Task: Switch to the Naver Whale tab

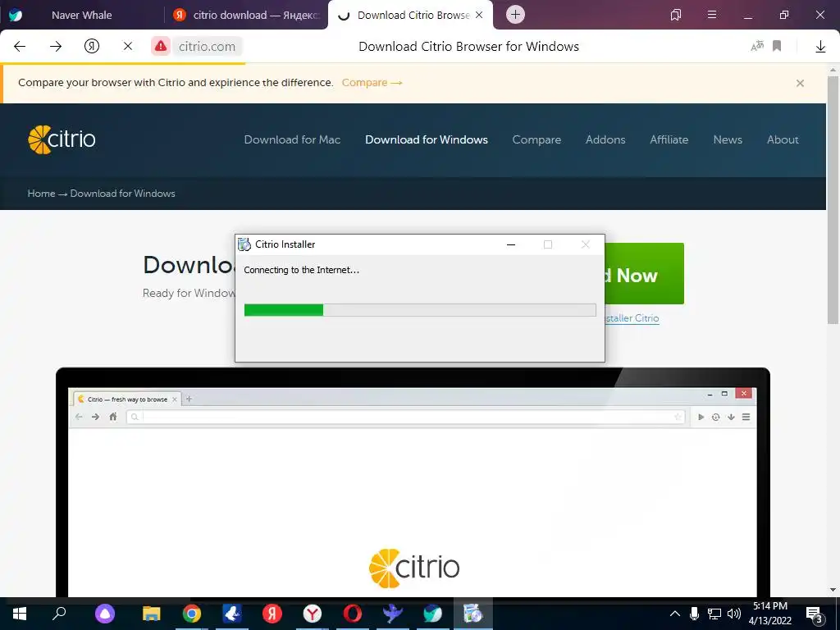Action: coord(82,15)
